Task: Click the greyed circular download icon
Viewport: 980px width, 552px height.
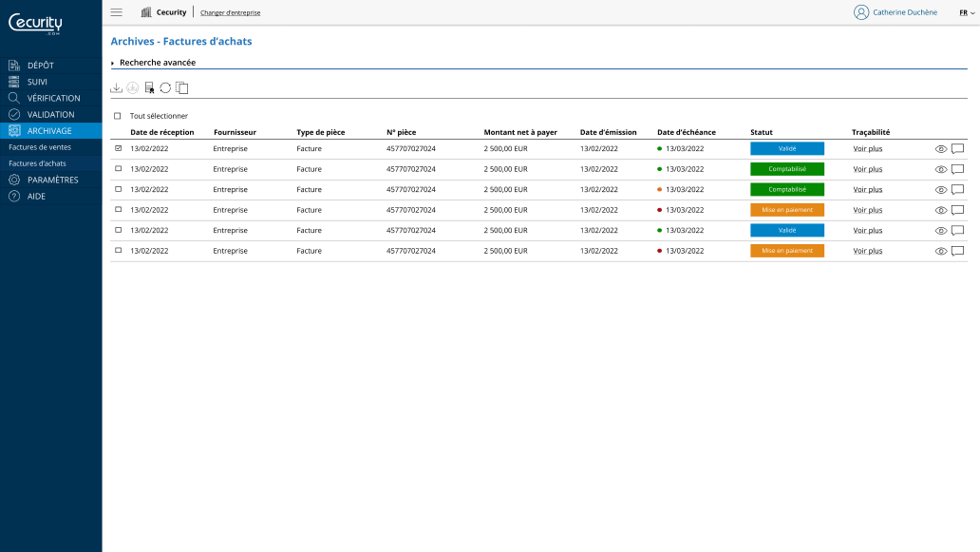Action: click(133, 88)
